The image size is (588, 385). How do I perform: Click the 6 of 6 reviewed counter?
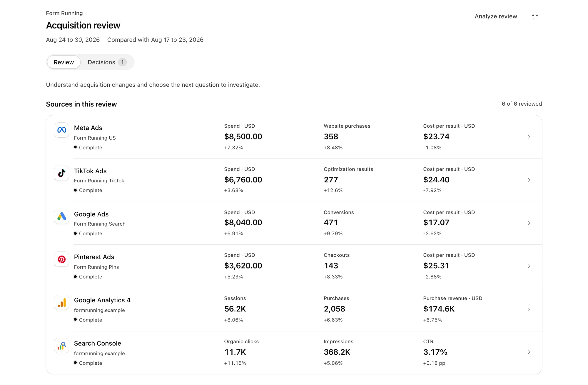522,104
